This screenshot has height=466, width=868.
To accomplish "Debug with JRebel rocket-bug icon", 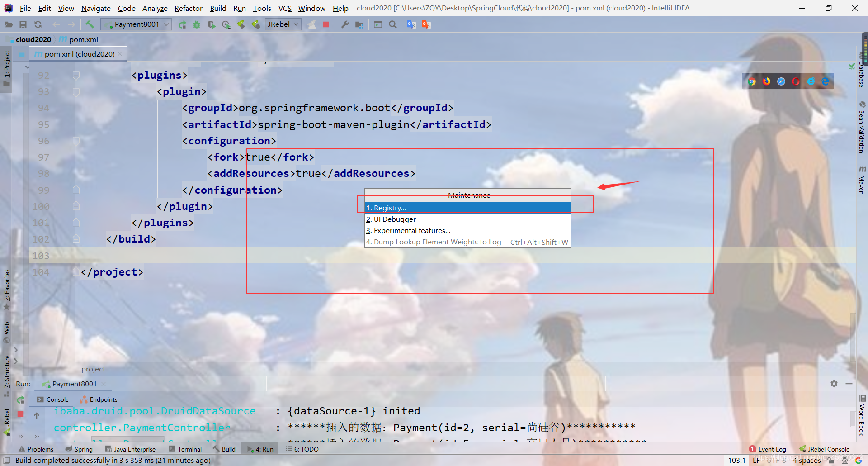I will [256, 24].
